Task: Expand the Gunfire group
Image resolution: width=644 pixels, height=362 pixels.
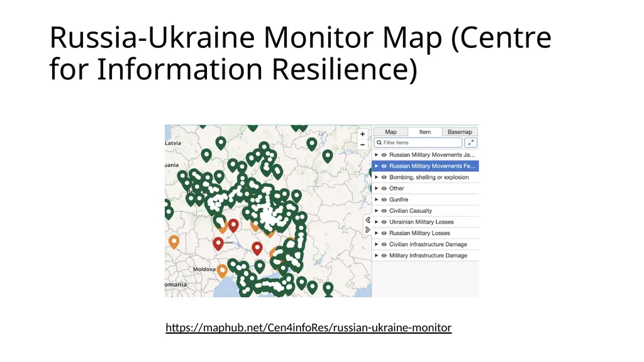Action: (376, 200)
